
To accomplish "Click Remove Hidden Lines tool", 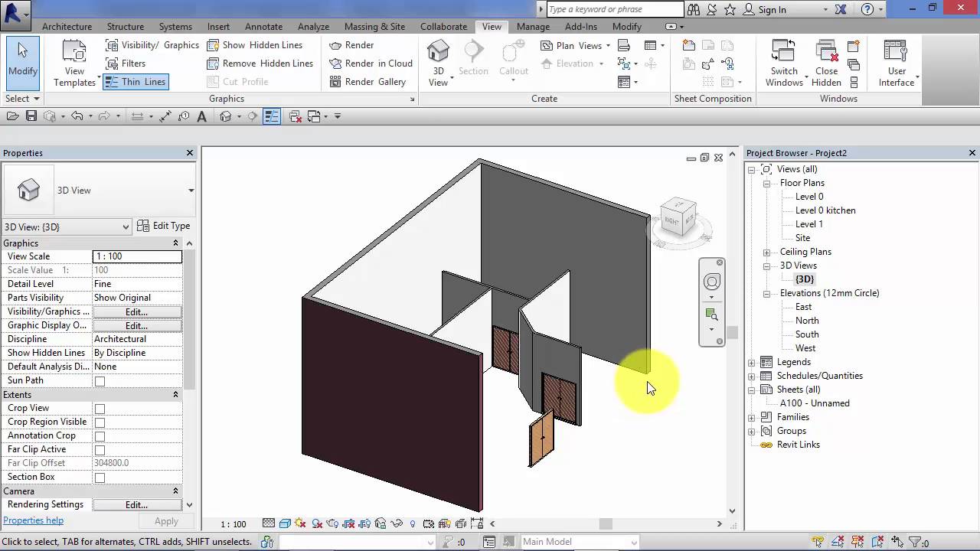I will click(260, 64).
